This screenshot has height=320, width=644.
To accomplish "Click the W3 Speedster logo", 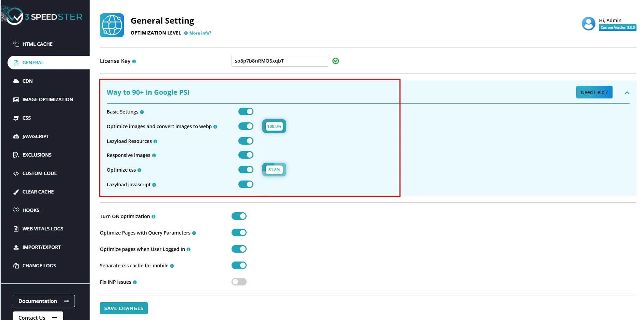I will coord(42,16).
